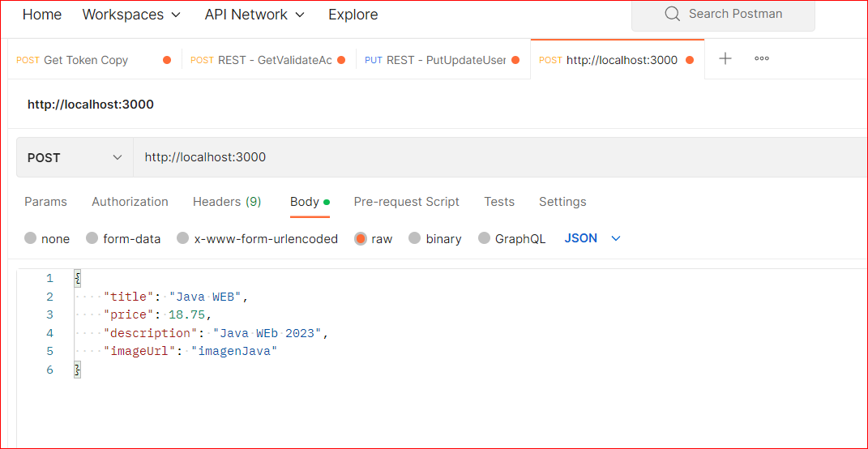Select the form-data body option
868x449 pixels.
pyautogui.click(x=123, y=238)
